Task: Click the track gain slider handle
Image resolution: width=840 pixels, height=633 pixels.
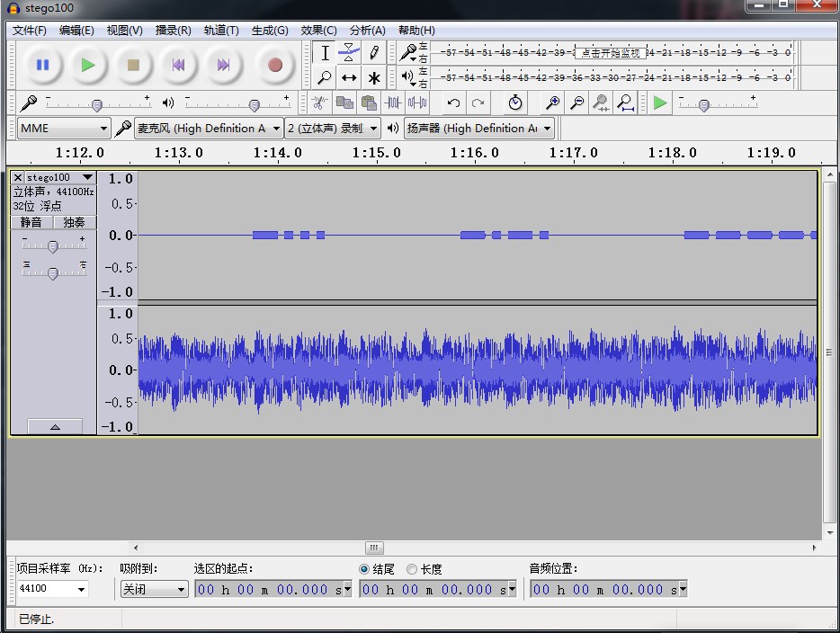Action: (52, 246)
